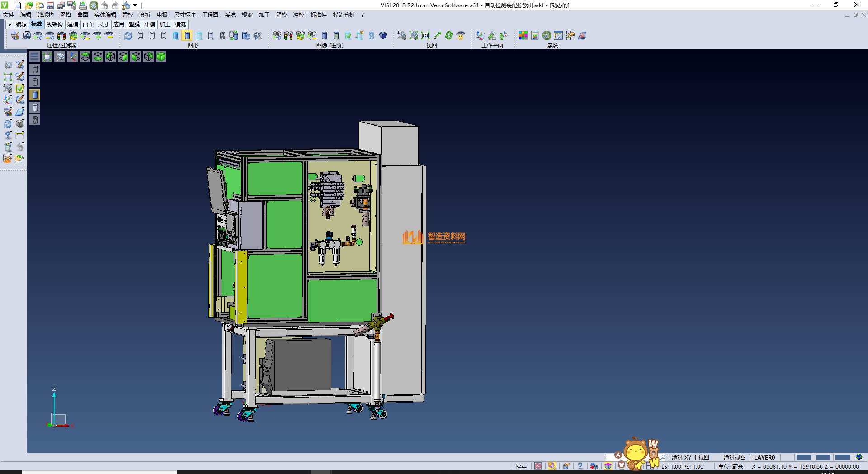
Task: Switch to the 建模 toolbar tab
Action: pyautogui.click(x=73, y=24)
